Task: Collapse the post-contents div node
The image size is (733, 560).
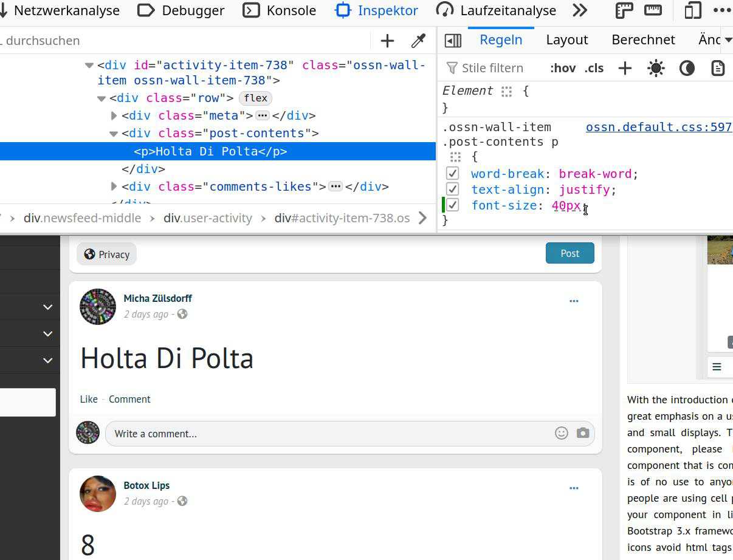Action: pos(114,134)
